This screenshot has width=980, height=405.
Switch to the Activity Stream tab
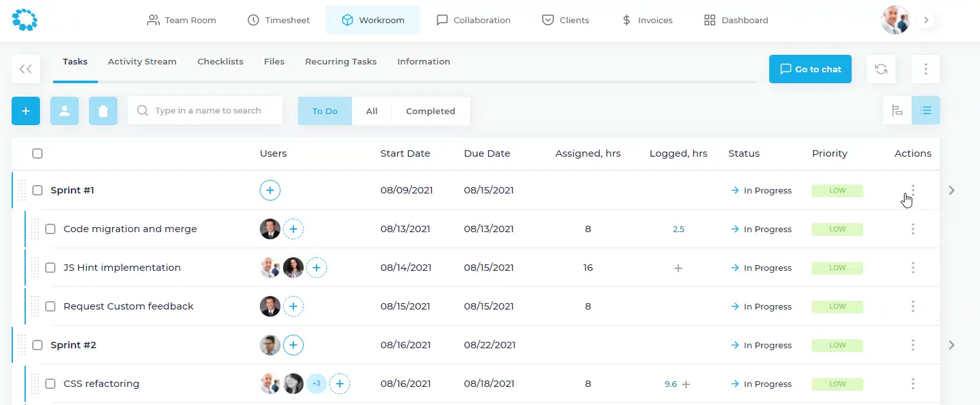point(142,62)
